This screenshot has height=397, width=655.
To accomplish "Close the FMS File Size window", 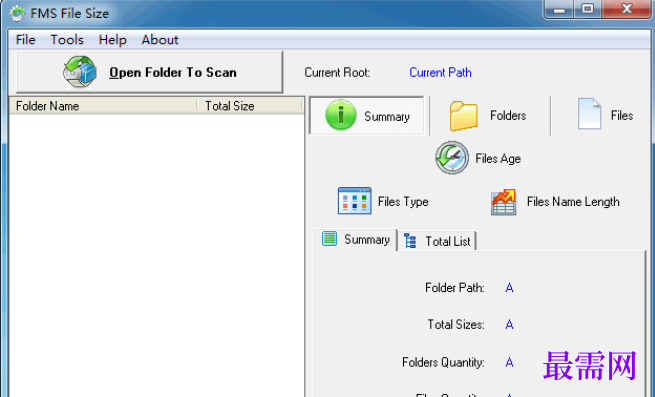I will point(627,9).
